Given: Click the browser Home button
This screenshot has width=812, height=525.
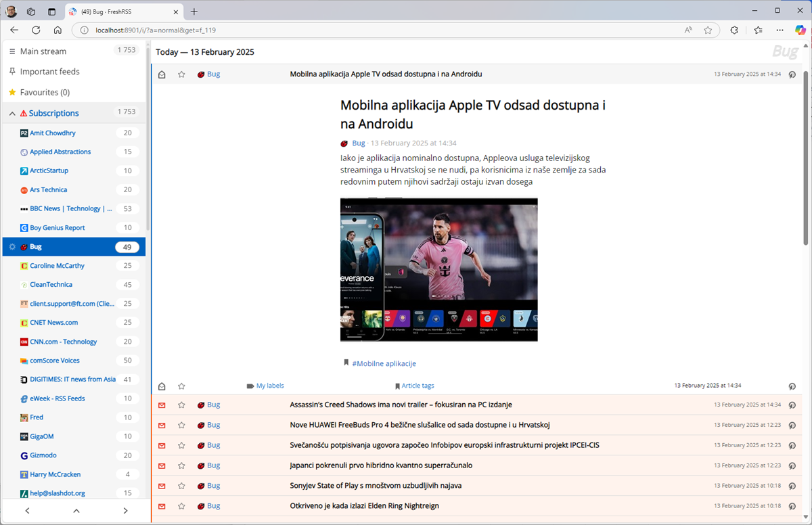Looking at the screenshot, I should point(58,30).
